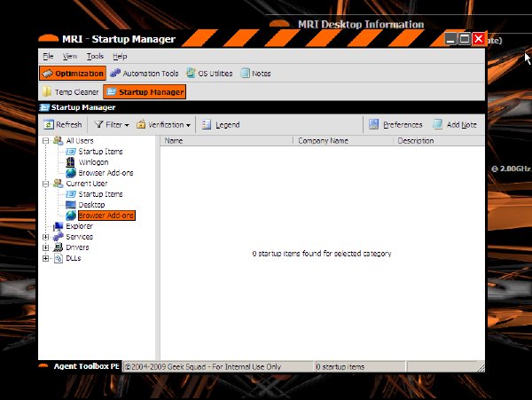Select the Startup Manager sub-tab
Viewport: 532px width, 400px height.
[145, 92]
